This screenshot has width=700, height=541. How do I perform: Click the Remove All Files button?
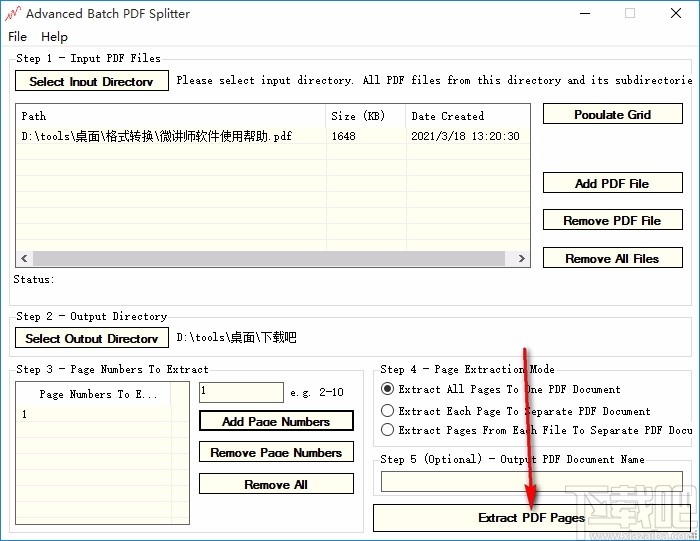click(x=612, y=258)
